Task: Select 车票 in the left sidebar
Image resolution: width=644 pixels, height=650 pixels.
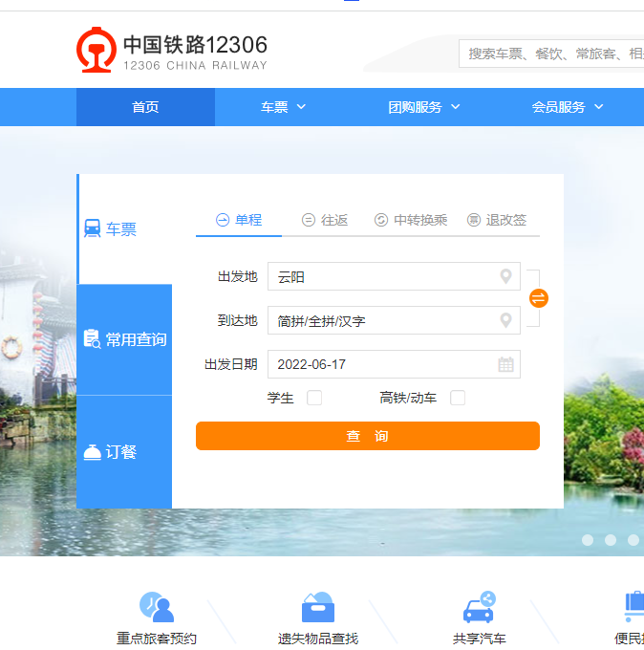Action: click(x=124, y=228)
